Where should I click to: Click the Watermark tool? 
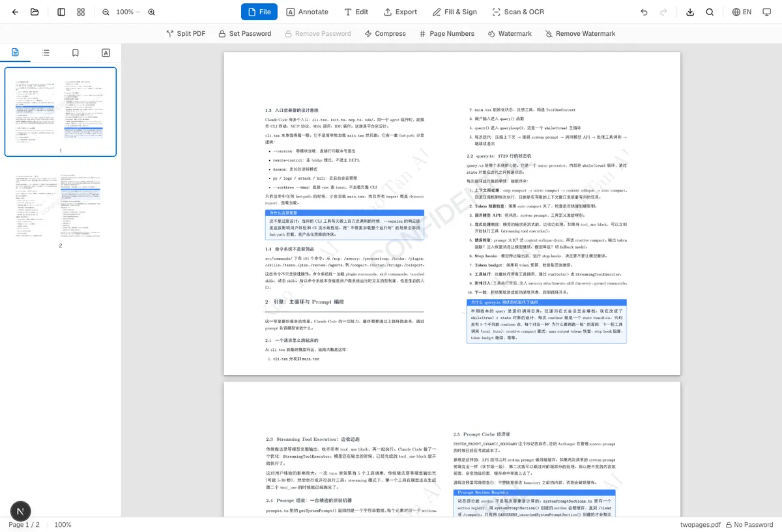tap(509, 34)
